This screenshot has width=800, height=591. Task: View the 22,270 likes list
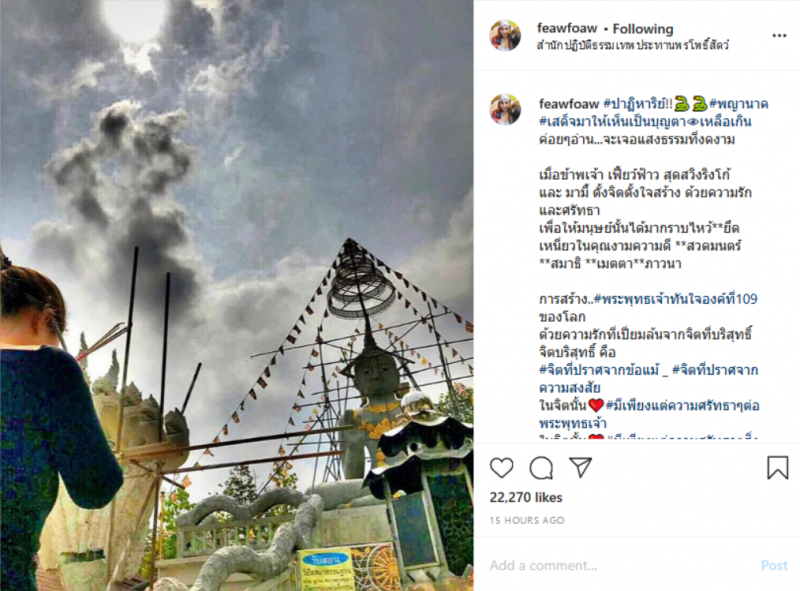[526, 498]
